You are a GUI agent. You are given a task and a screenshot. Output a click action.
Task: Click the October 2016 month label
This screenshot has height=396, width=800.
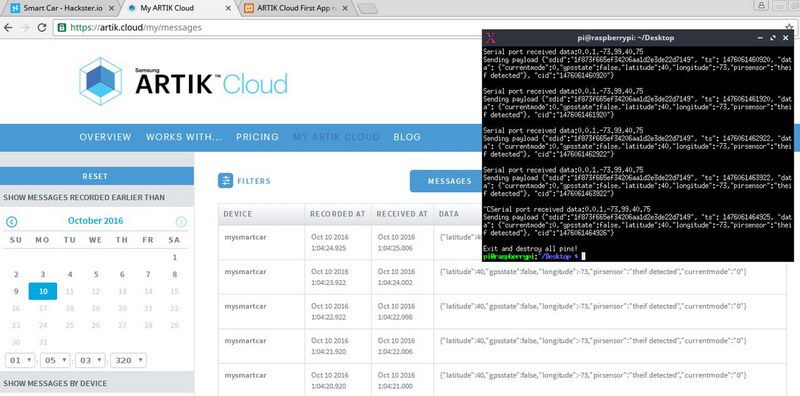[95, 221]
